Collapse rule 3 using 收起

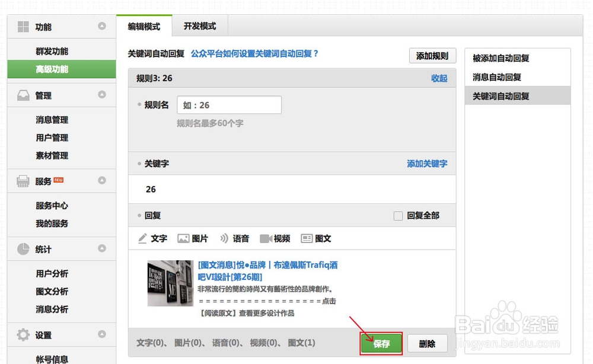click(x=439, y=78)
